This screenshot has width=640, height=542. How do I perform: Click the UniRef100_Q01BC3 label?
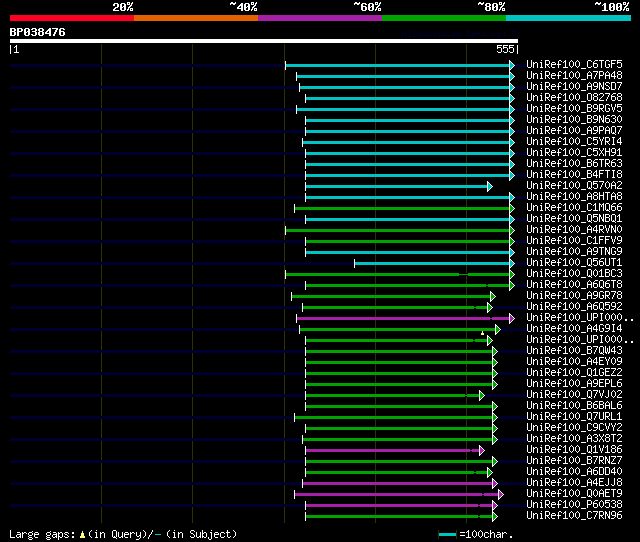(x=574, y=274)
